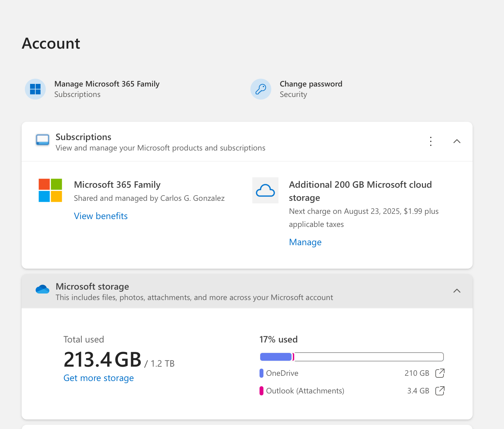
Task: Click the Microsoft storage section title
Action: click(x=92, y=287)
